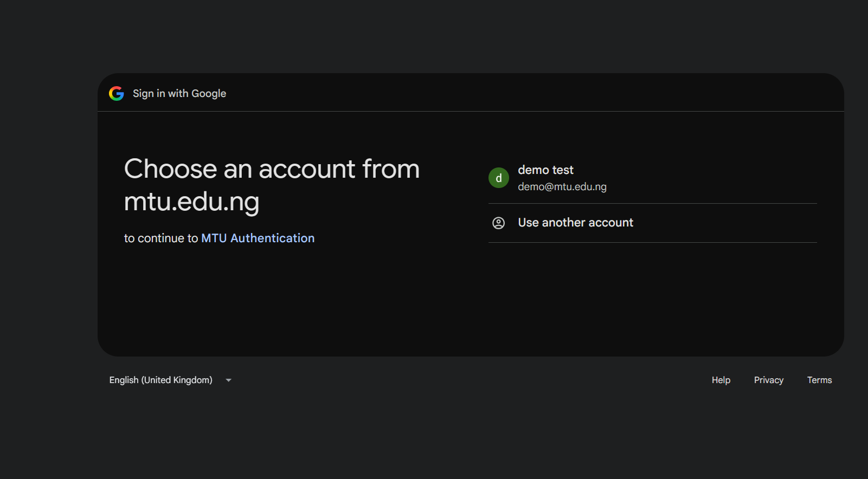Click the Sign in with Google header text
This screenshot has height=479, width=868.
[179, 94]
